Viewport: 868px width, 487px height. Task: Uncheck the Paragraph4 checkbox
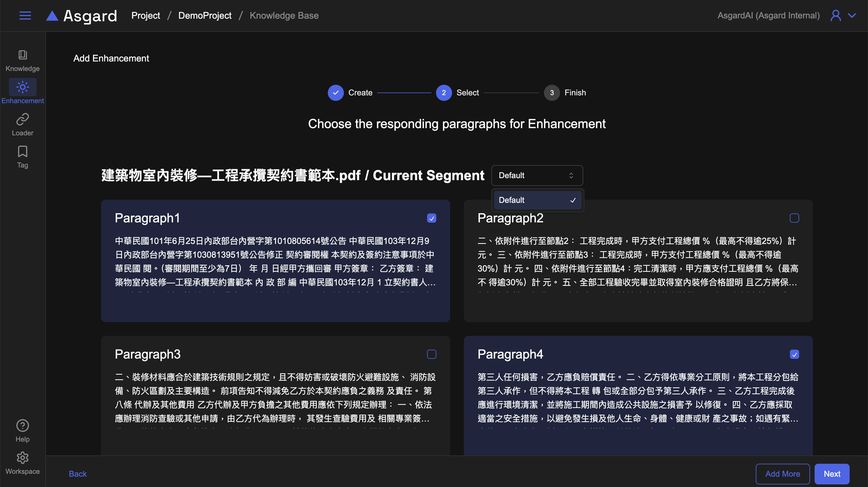coord(794,354)
